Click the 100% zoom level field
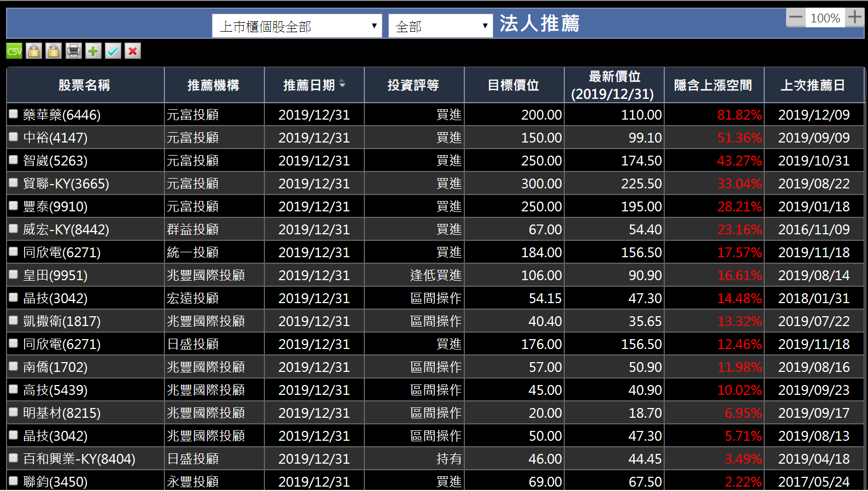The width and height of the screenshot is (868, 491). [825, 18]
